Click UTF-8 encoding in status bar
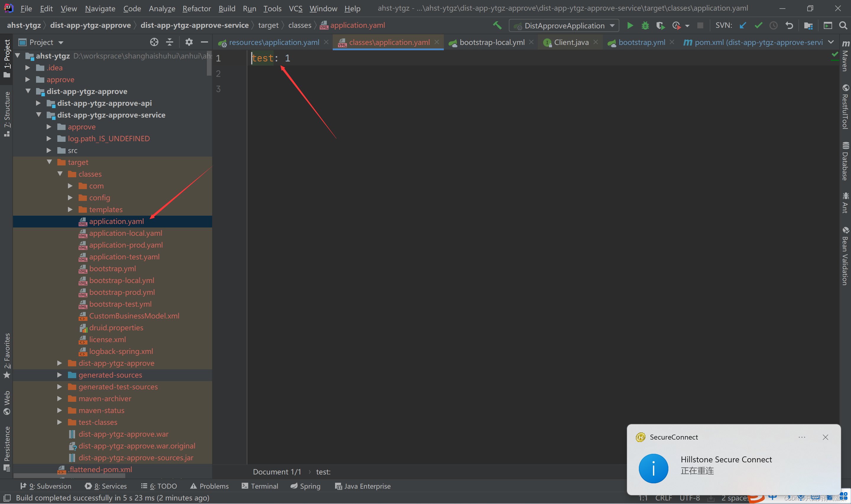 click(689, 498)
